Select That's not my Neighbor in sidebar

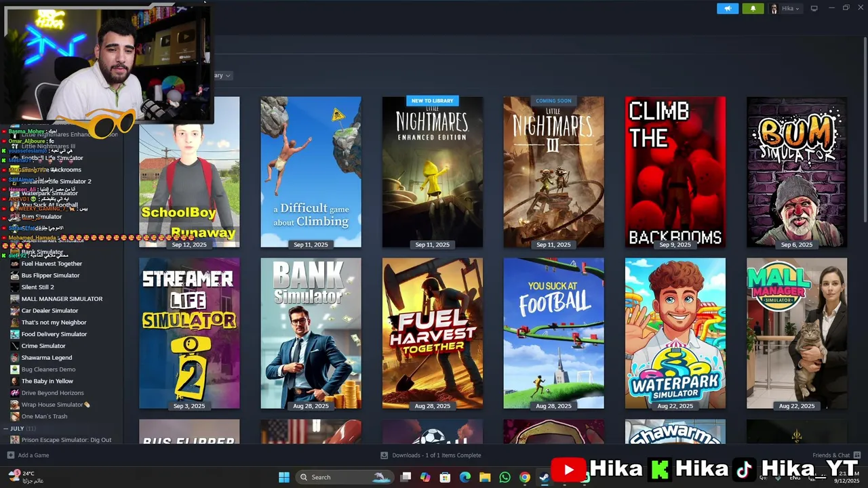coord(54,323)
